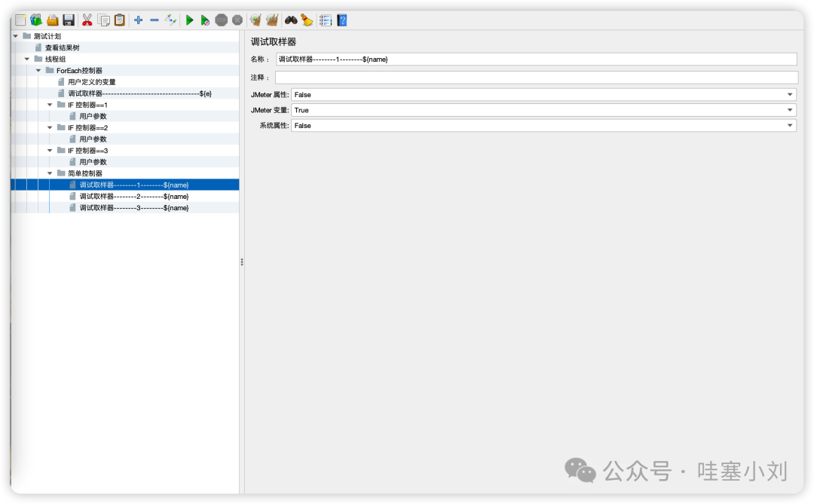Select IF 控制器==2 in the tree
The image size is (814, 504).
pyautogui.click(x=87, y=127)
